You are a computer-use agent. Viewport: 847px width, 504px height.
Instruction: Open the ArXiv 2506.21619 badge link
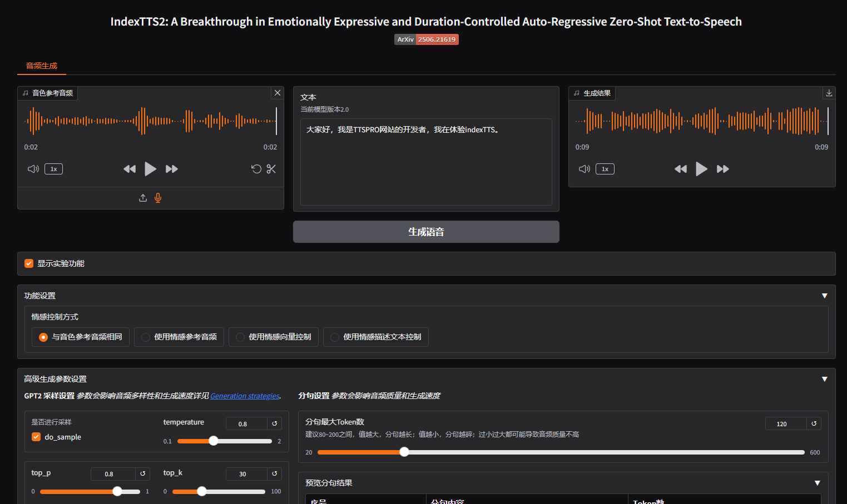426,39
